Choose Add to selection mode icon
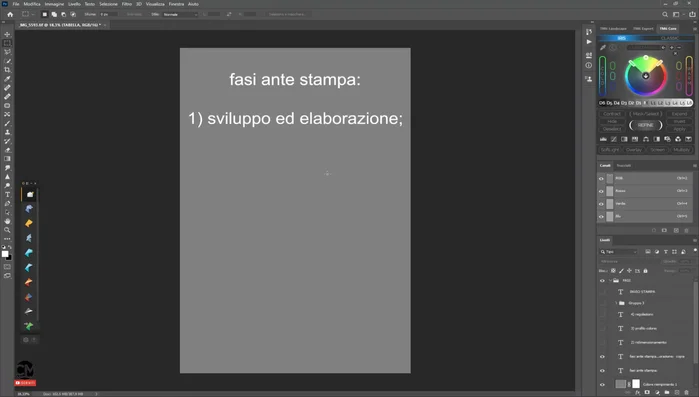The width and height of the screenshot is (699, 397). (54, 14)
